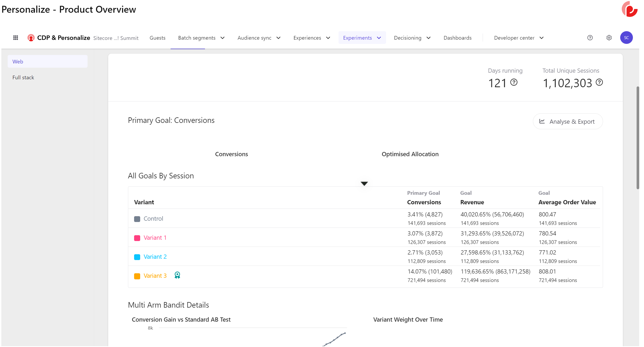Click the SC user avatar
The height and width of the screenshot is (347, 644).
coord(626,38)
